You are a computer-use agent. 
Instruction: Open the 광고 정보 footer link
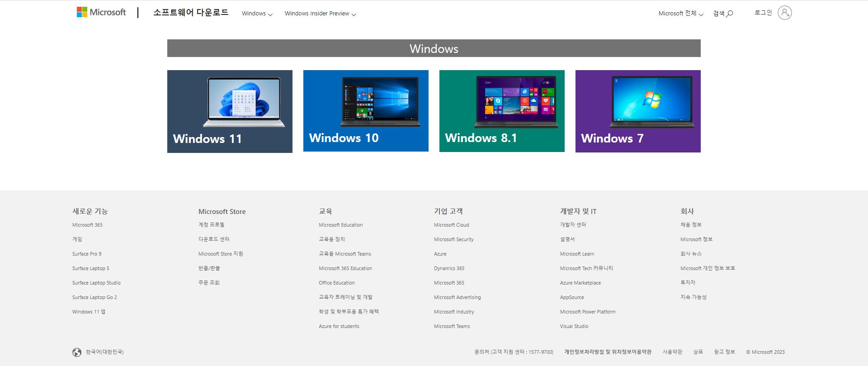[x=724, y=352]
